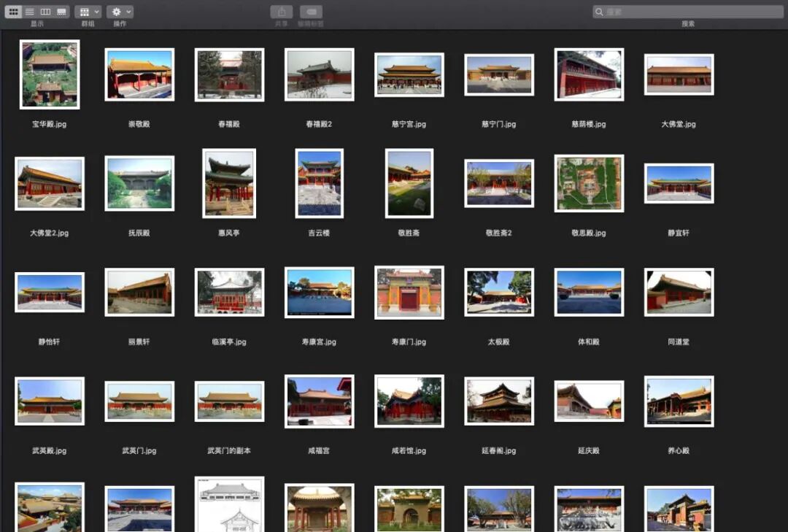Select the 敬思殿.jpg aerial map thumbnail
The height and width of the screenshot is (532, 788).
click(x=589, y=183)
